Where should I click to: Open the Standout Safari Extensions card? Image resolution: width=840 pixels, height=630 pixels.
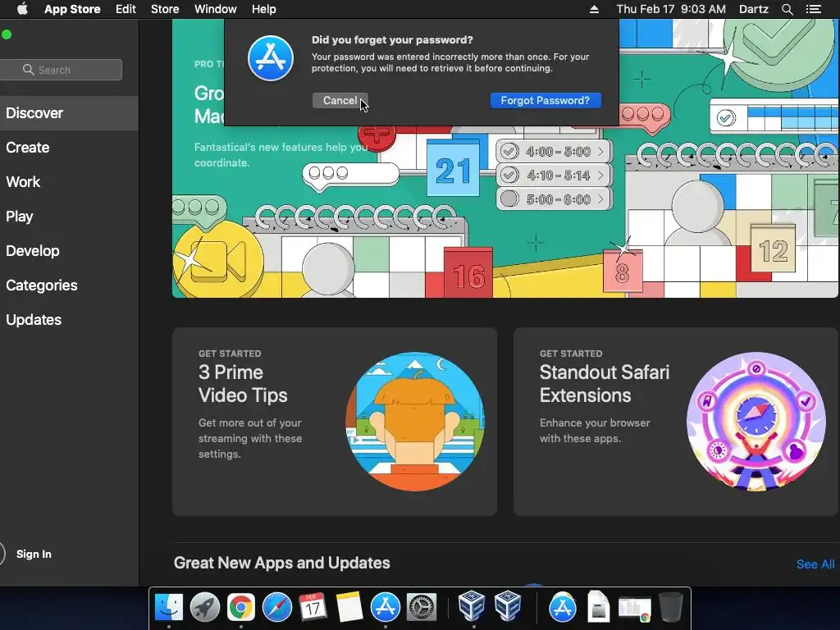click(676, 422)
